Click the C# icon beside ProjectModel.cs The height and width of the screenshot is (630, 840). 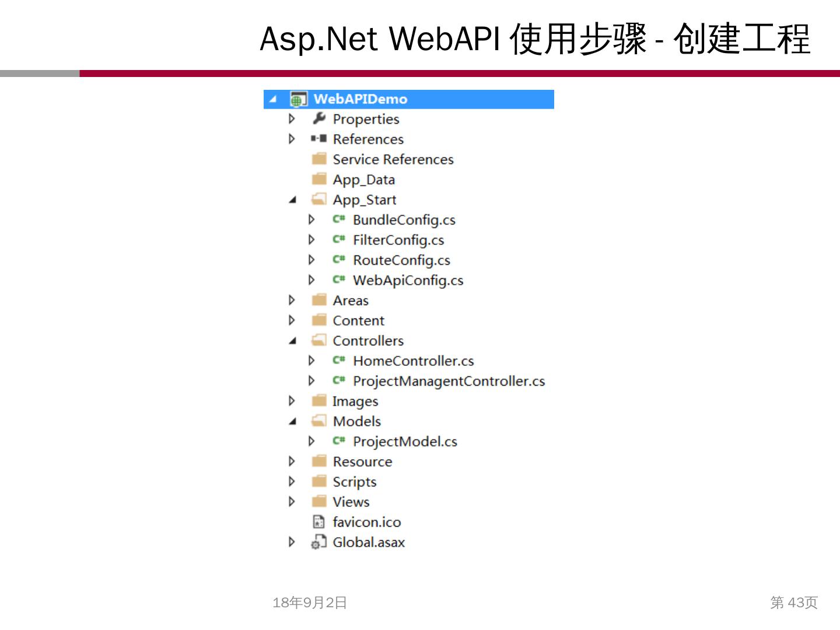click(x=339, y=441)
